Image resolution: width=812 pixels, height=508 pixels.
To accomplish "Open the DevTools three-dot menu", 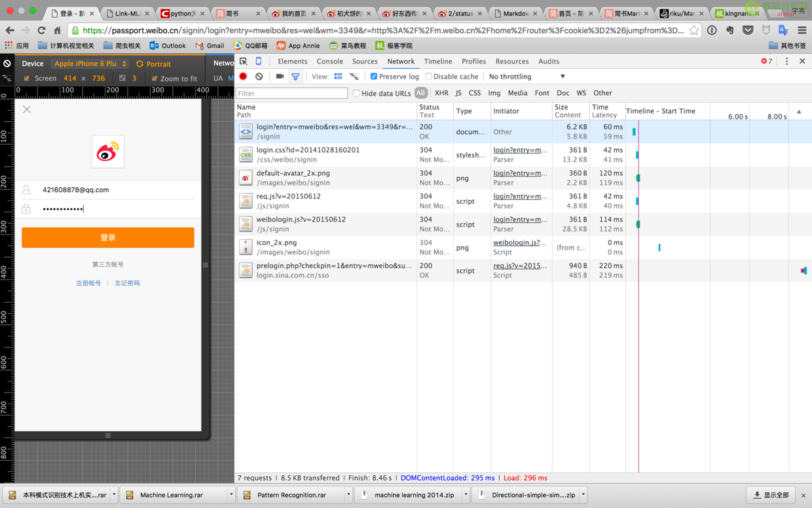I will 787,61.
